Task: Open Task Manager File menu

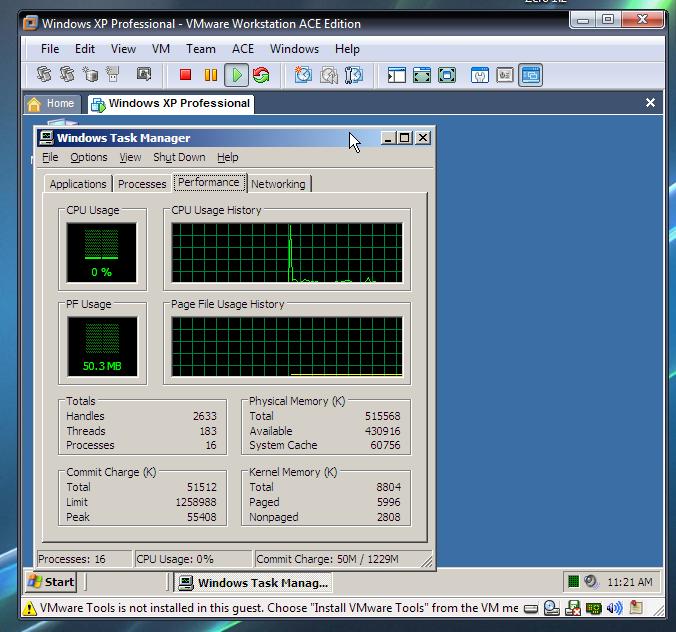Action: (50, 157)
